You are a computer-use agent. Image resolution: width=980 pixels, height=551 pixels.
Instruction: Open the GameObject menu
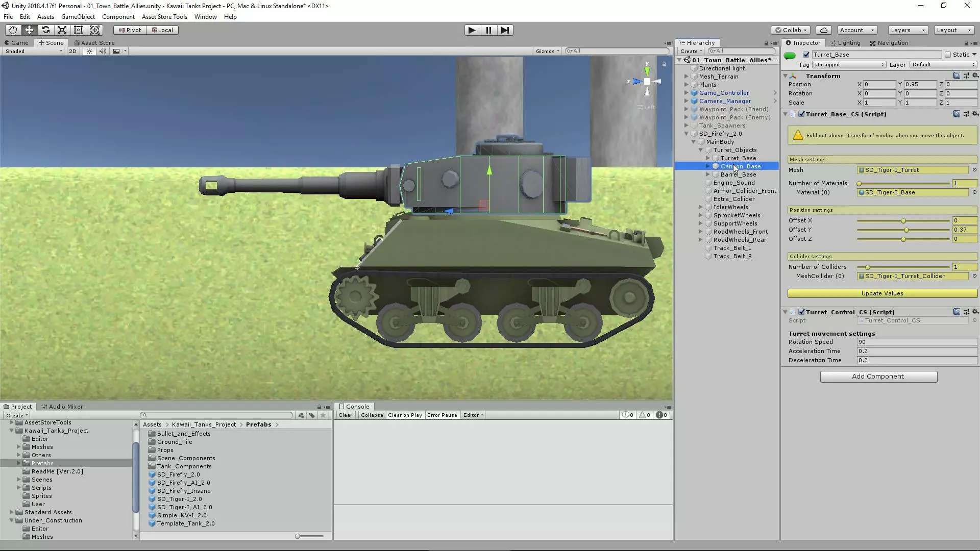point(78,17)
